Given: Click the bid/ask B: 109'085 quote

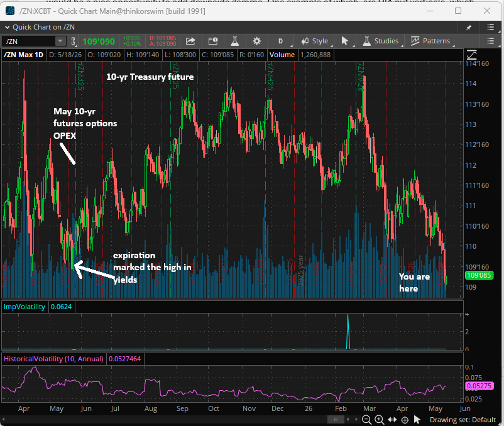Looking at the screenshot, I should [163, 38].
